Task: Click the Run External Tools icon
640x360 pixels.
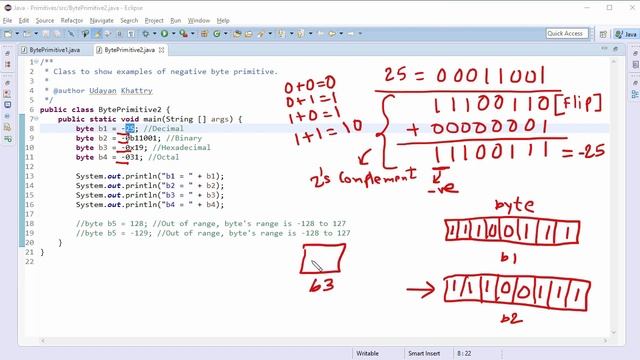Action: [x=184, y=34]
